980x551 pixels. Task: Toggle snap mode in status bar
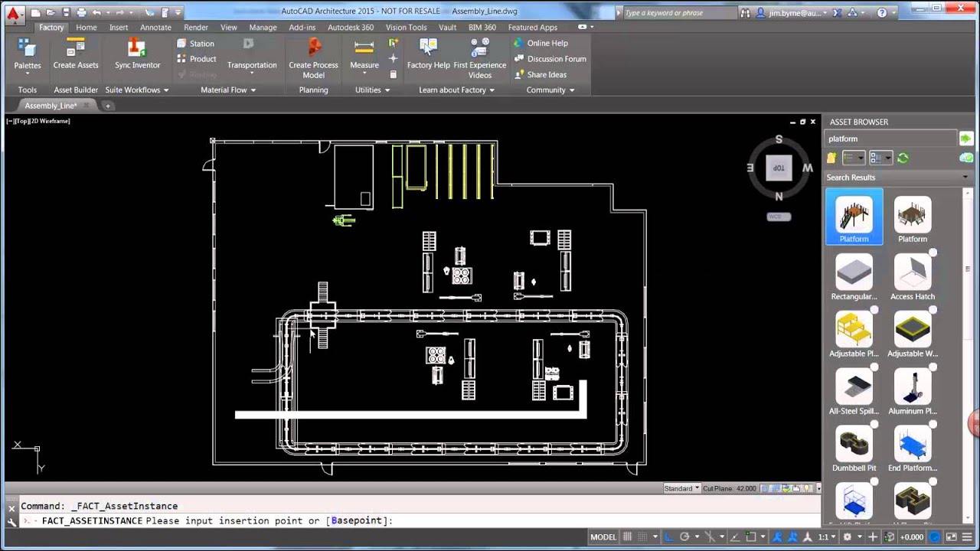coord(642,536)
